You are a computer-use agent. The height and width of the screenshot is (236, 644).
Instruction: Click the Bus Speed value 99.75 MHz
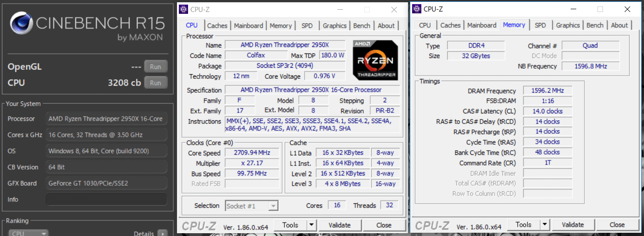(x=252, y=173)
